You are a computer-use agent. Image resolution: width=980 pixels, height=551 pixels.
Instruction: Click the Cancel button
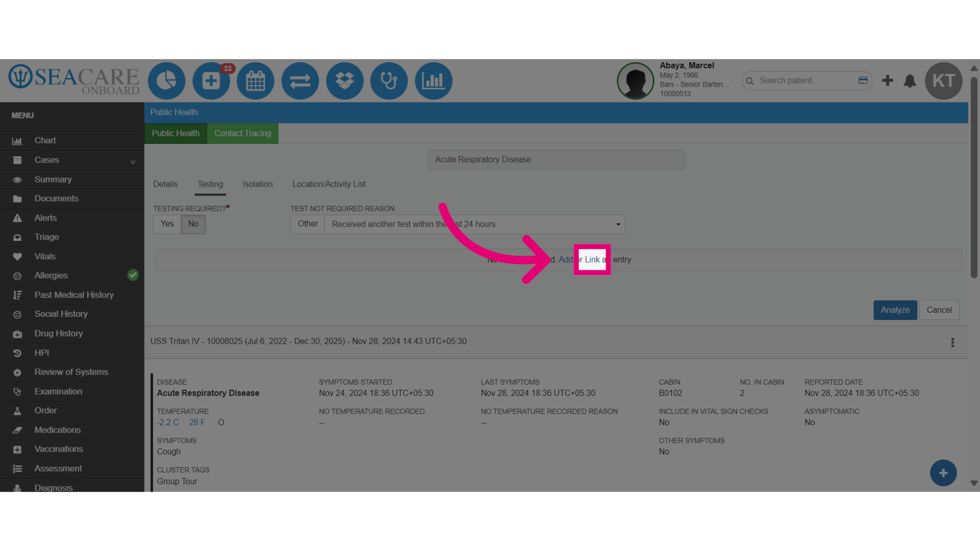939,310
